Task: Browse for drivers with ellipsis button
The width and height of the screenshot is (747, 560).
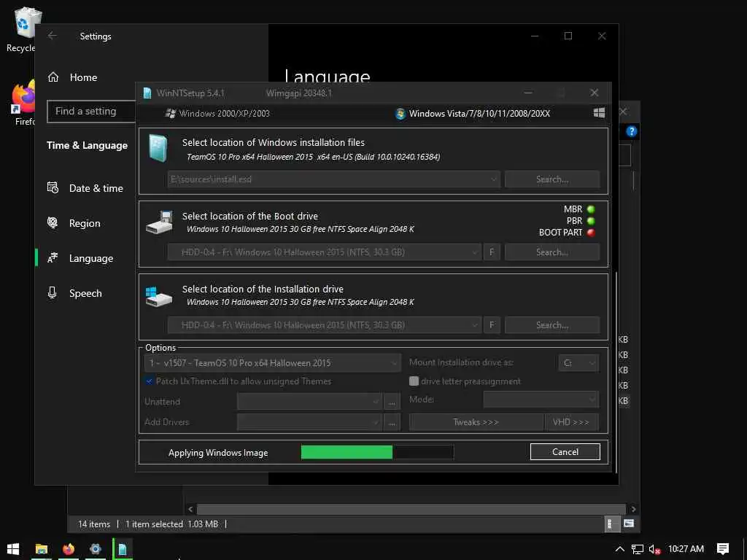Action: [x=392, y=422]
